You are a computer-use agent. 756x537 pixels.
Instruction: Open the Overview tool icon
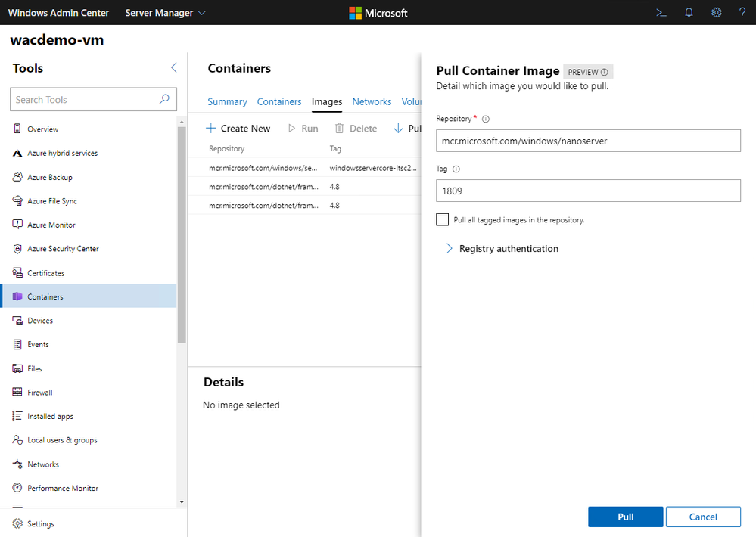coord(17,129)
